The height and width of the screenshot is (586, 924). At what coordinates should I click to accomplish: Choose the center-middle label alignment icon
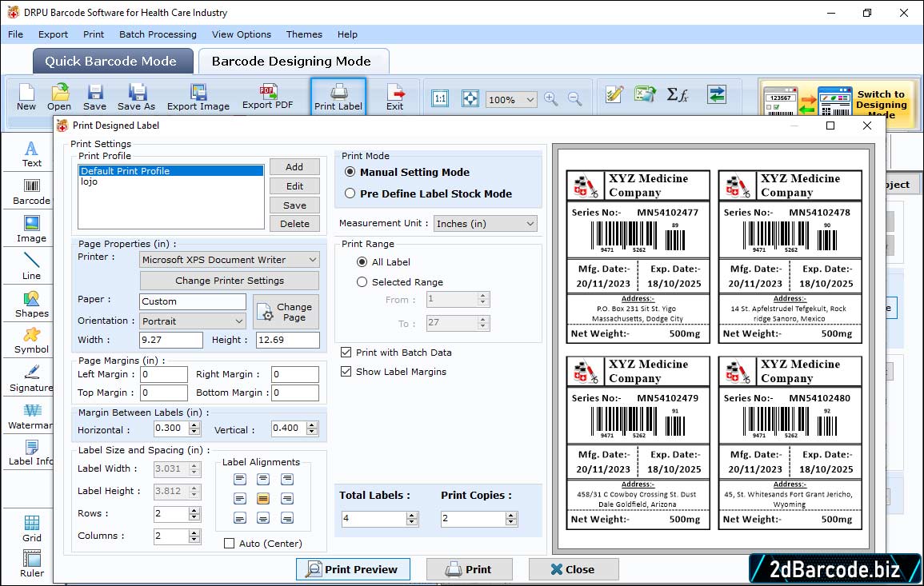[263, 498]
